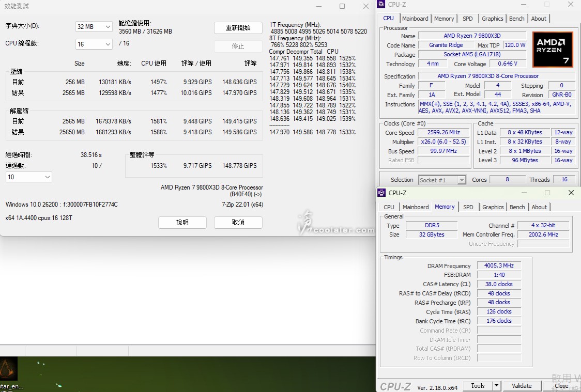Screen dimensions: 581x392
Task: Click the CPU-Z icon in the upper window title bar
Action: coord(381,5)
